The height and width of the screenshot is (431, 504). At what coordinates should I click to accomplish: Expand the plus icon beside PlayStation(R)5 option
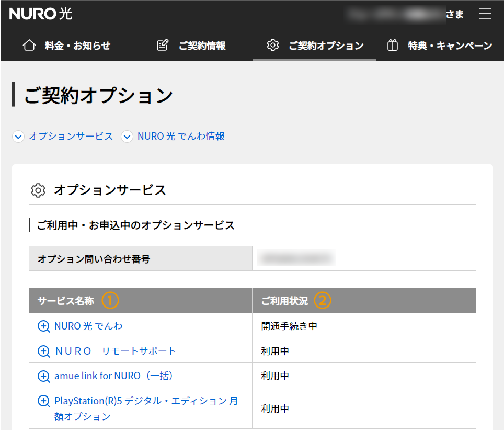44,401
